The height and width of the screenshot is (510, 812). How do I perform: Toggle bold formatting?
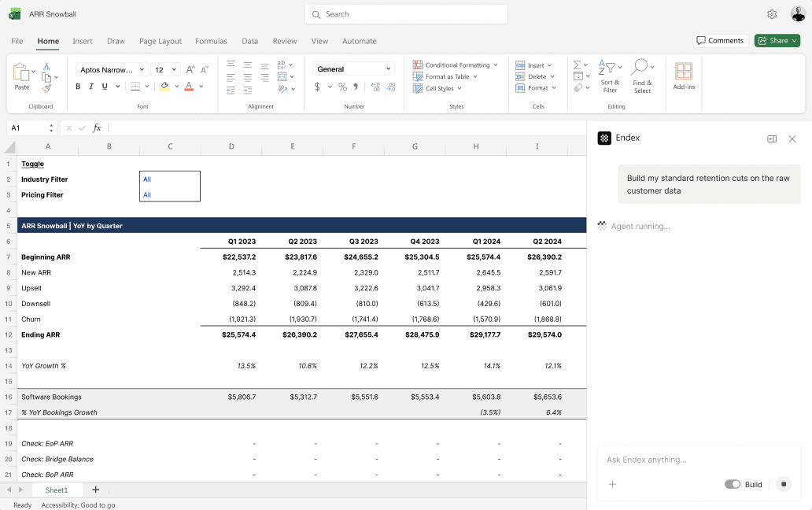point(78,87)
